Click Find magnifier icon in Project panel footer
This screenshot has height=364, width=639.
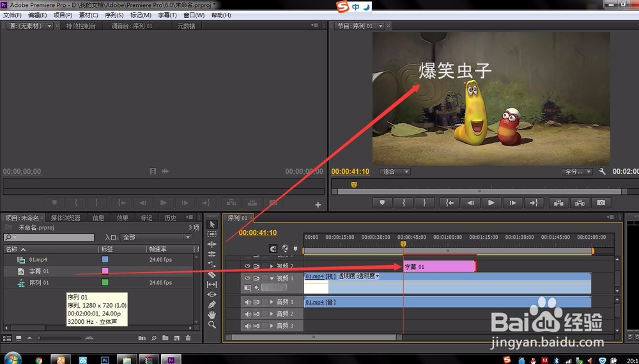tap(153, 338)
